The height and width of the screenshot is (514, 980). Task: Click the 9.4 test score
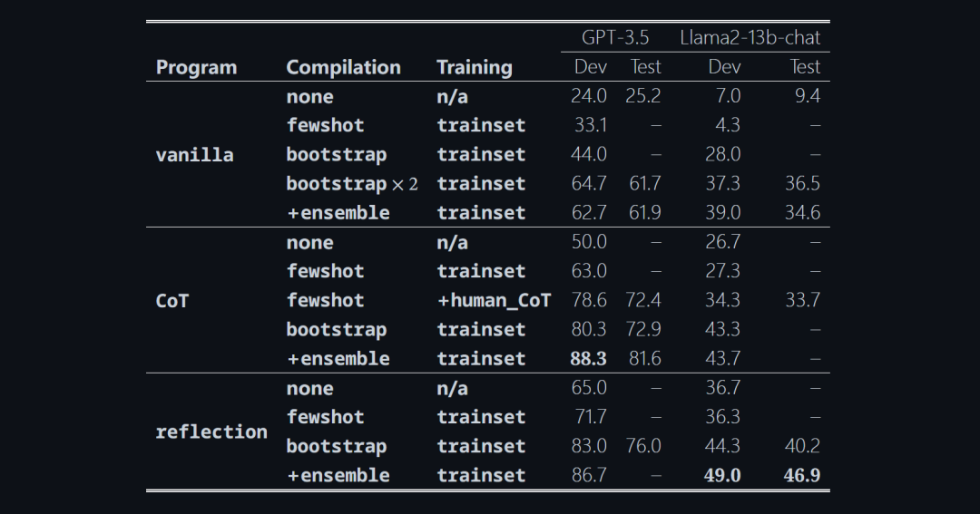(x=807, y=96)
